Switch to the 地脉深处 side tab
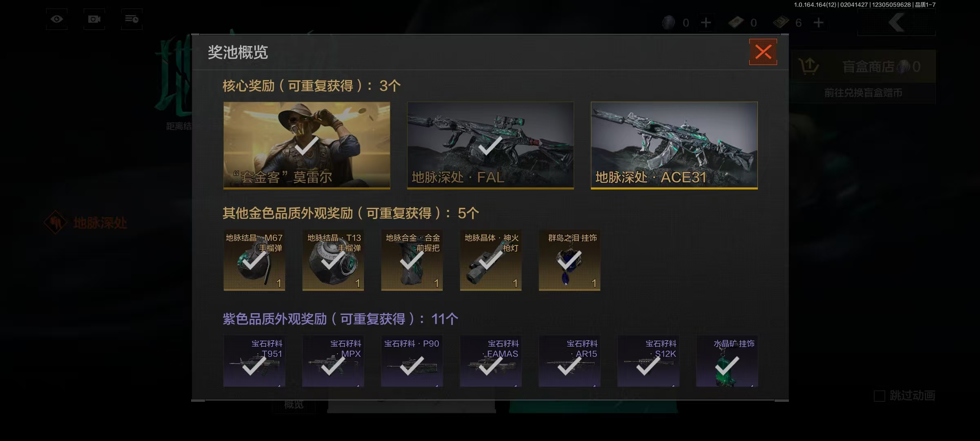980x441 pixels. click(x=86, y=223)
